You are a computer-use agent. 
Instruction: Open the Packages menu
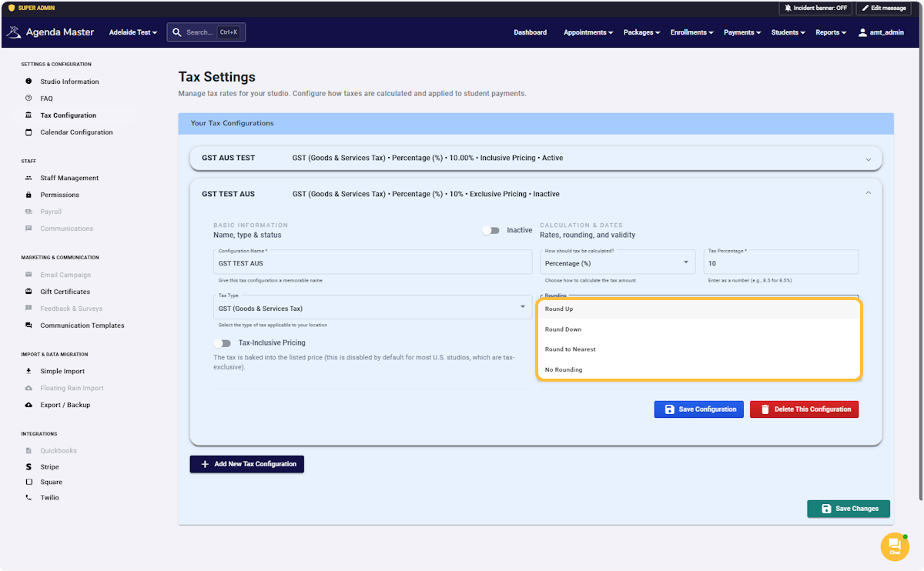(x=642, y=32)
